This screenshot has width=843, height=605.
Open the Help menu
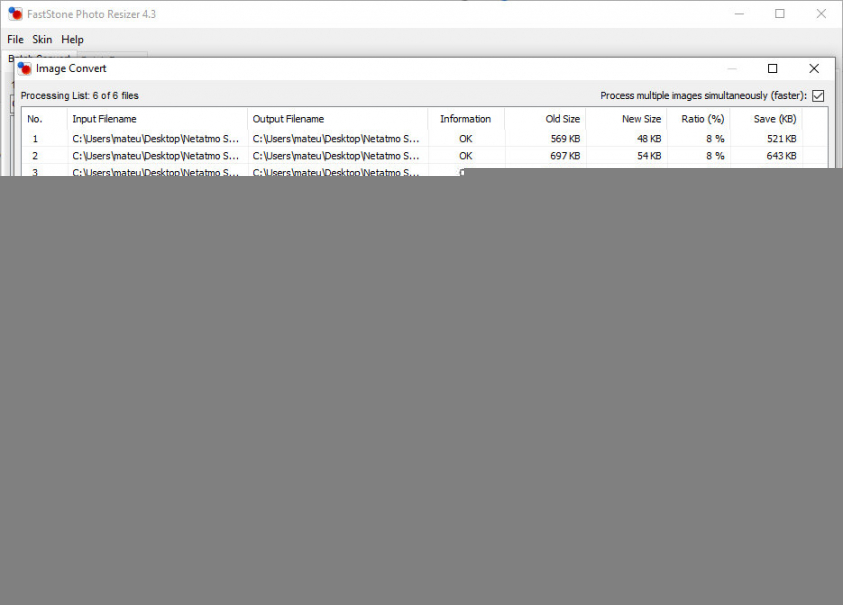[x=72, y=40]
